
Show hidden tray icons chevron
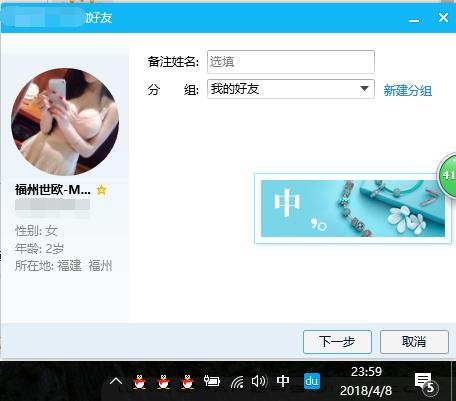coord(116,381)
